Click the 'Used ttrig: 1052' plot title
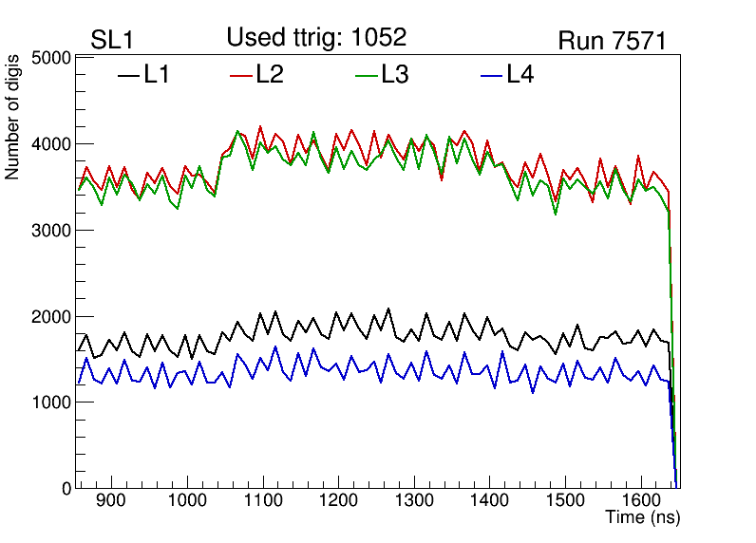 pyautogui.click(x=316, y=37)
